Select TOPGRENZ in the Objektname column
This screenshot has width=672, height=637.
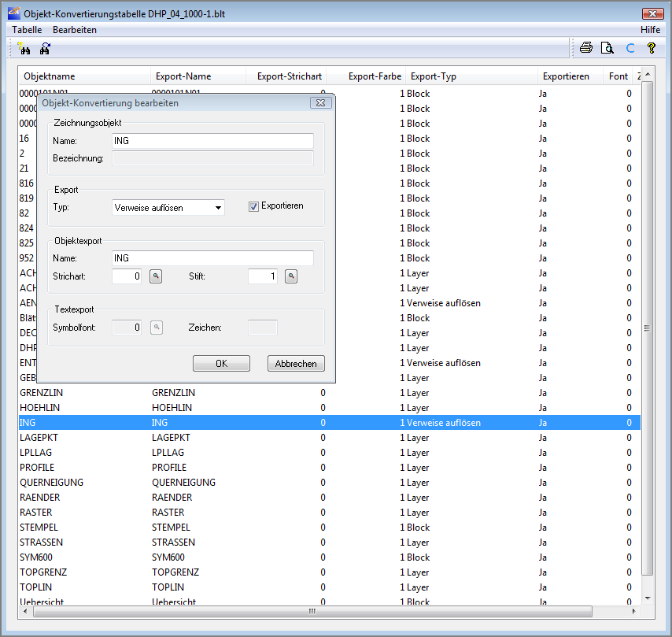(x=43, y=572)
